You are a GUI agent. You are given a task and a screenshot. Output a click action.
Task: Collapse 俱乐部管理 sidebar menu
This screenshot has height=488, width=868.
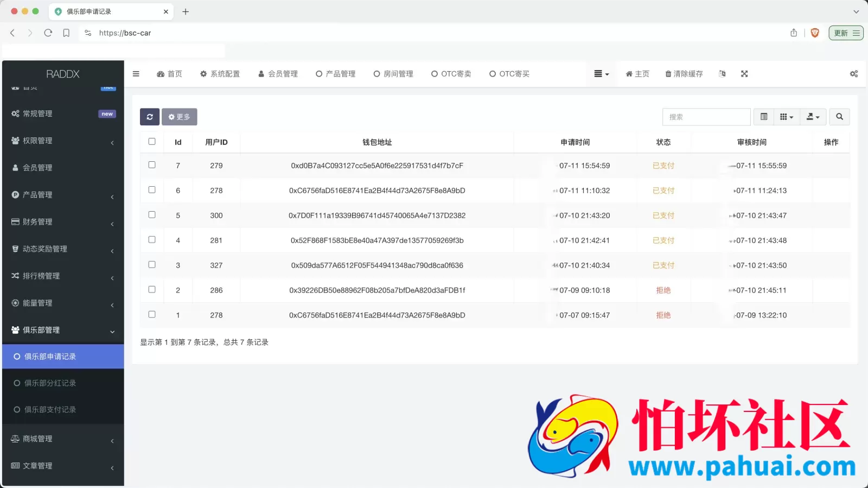63,330
